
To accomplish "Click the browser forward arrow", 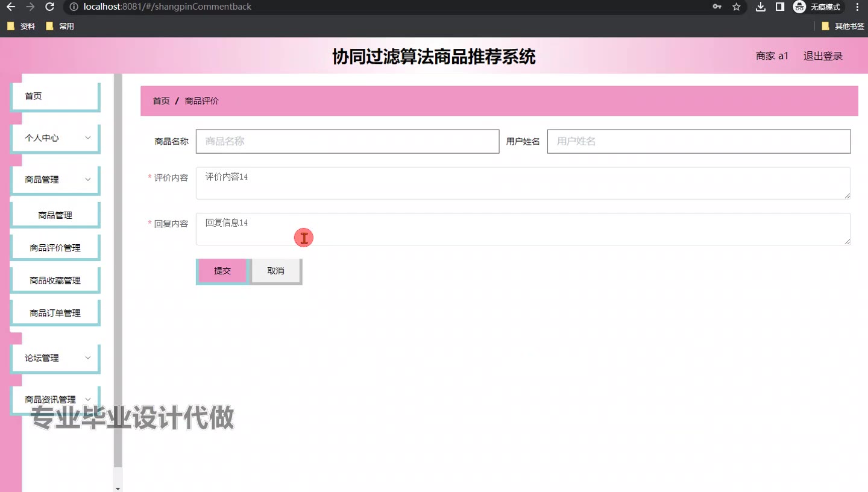I will tap(30, 7).
